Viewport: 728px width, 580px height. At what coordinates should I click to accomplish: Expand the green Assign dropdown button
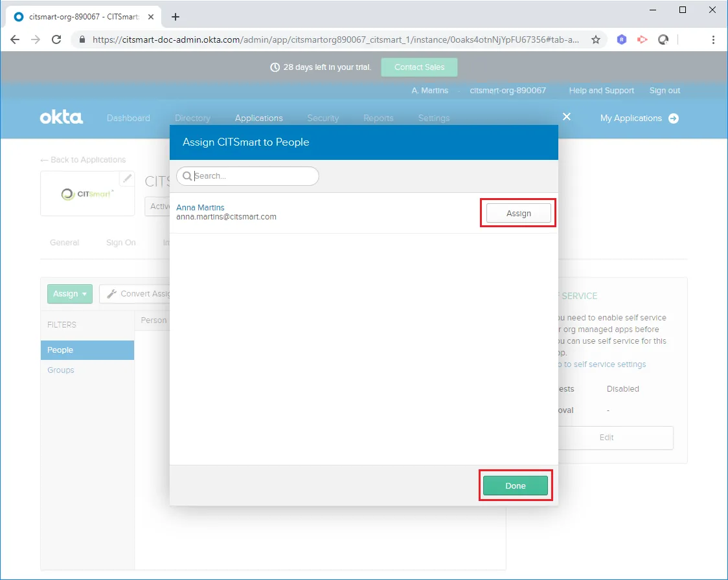pyautogui.click(x=70, y=294)
